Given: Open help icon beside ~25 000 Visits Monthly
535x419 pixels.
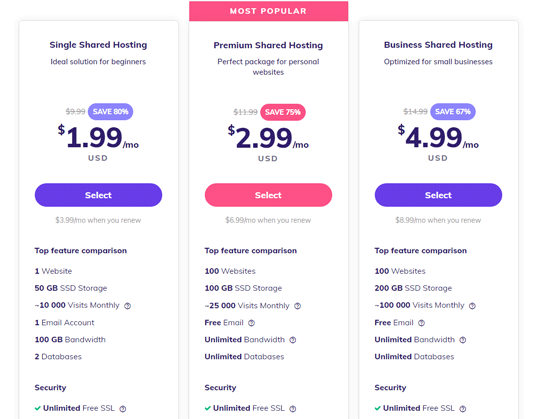Looking at the screenshot, I should [298, 306].
